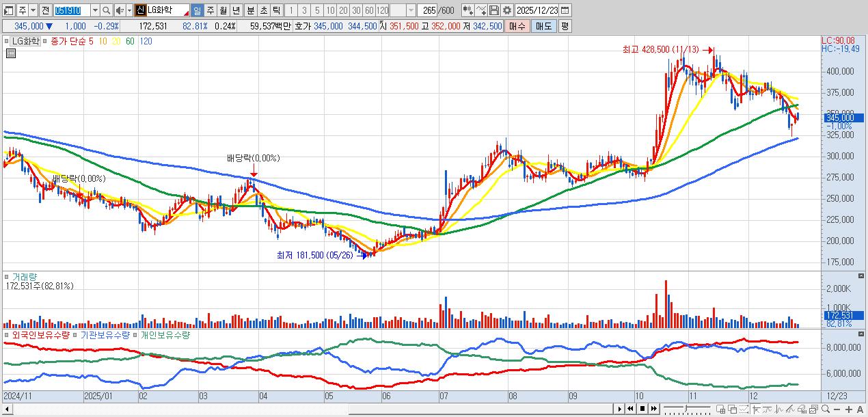
Task: Click the eraser tool icon
Action: pyautogui.click(x=802, y=409)
